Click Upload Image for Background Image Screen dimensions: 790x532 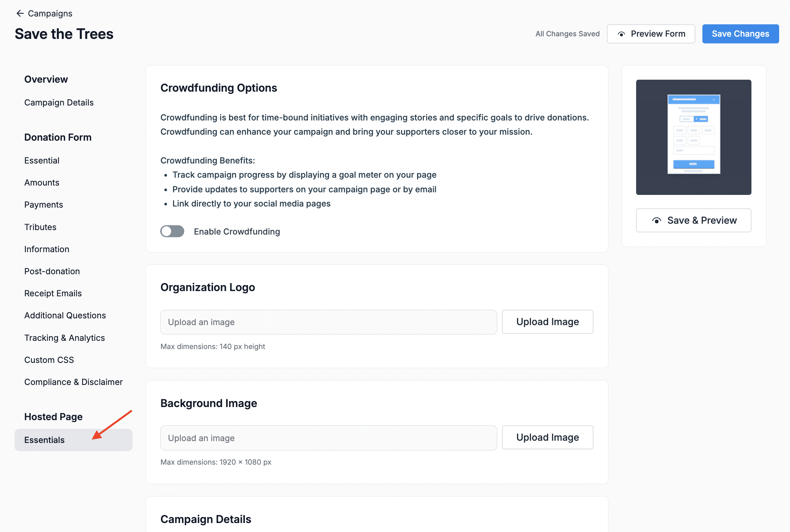[547, 437]
